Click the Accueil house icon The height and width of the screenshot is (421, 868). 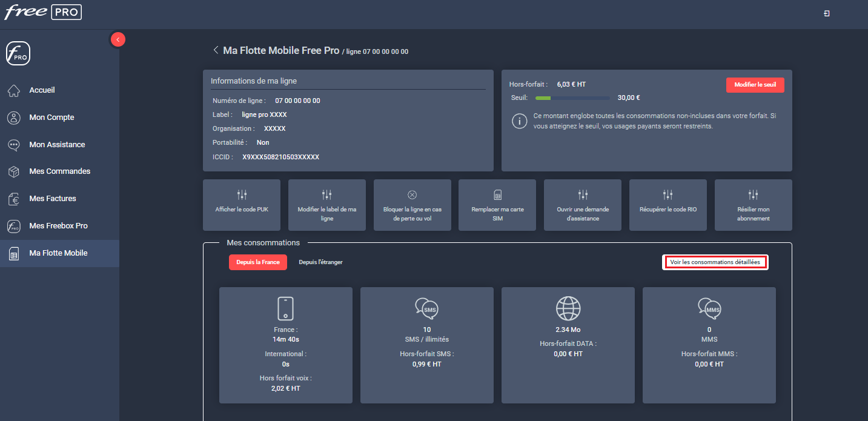click(13, 90)
